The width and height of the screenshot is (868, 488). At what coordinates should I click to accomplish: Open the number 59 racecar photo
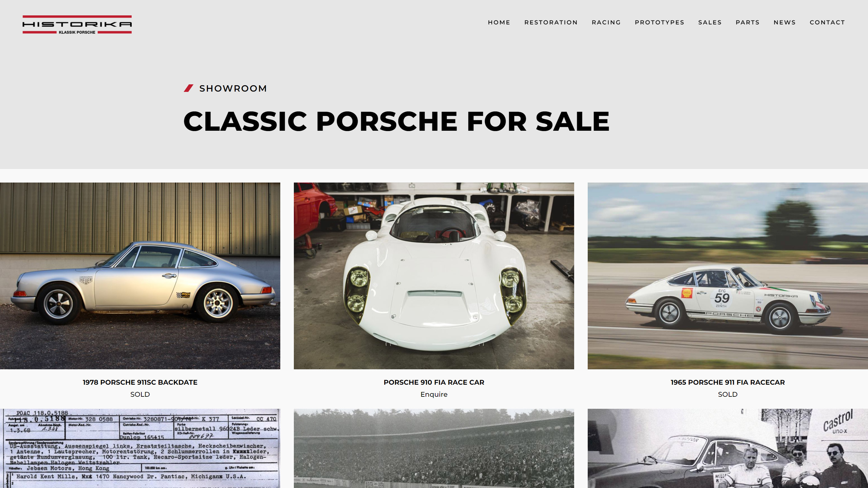(x=728, y=276)
